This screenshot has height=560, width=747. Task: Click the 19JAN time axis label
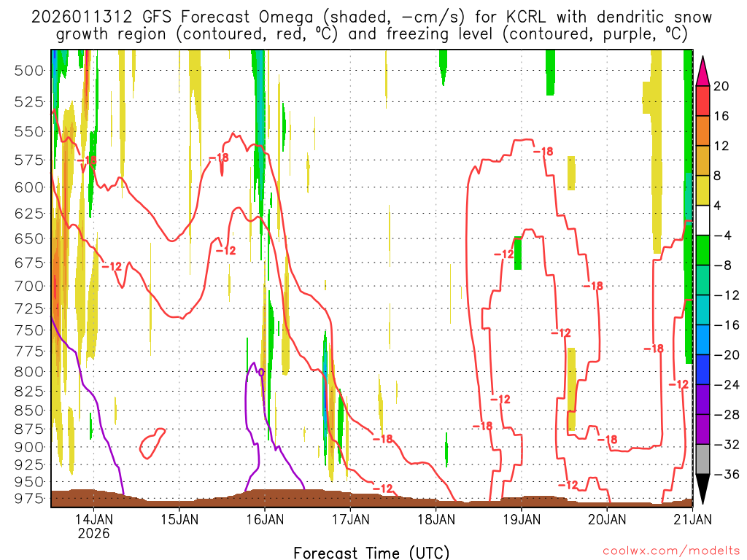coord(521,518)
